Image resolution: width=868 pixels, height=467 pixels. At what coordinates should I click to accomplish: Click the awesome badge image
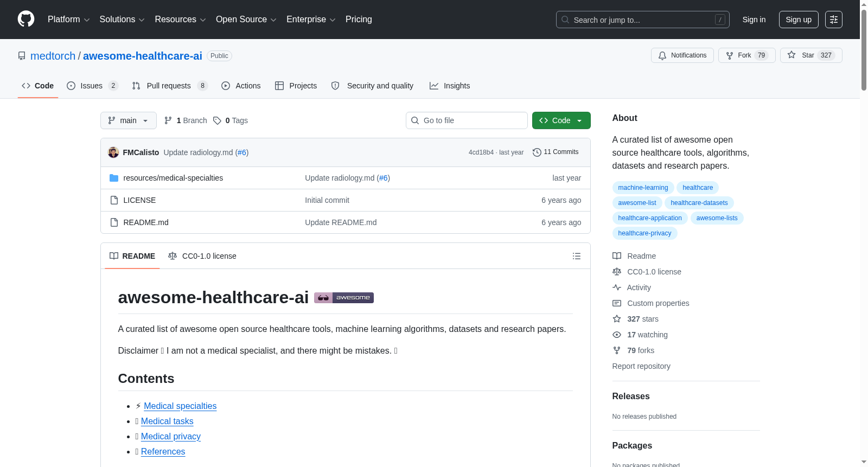[x=344, y=298]
